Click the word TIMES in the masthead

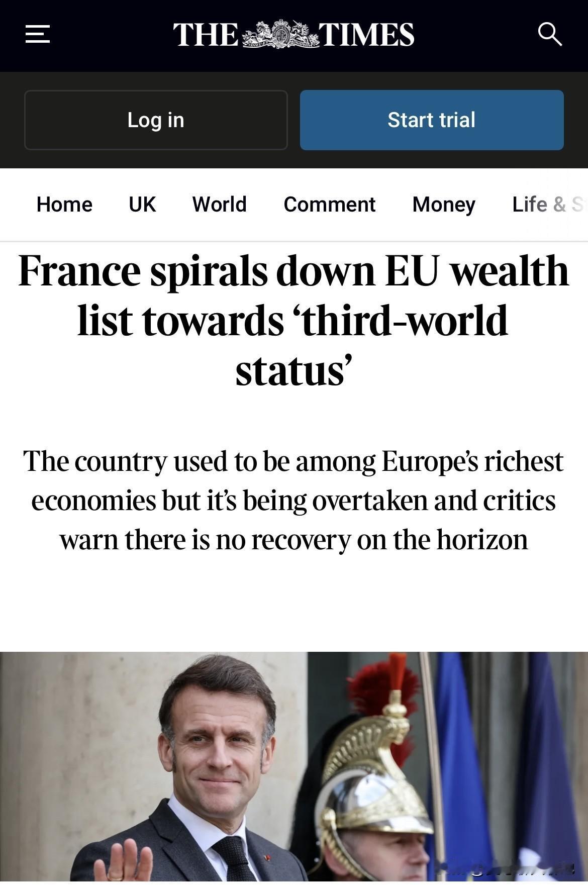[367, 34]
